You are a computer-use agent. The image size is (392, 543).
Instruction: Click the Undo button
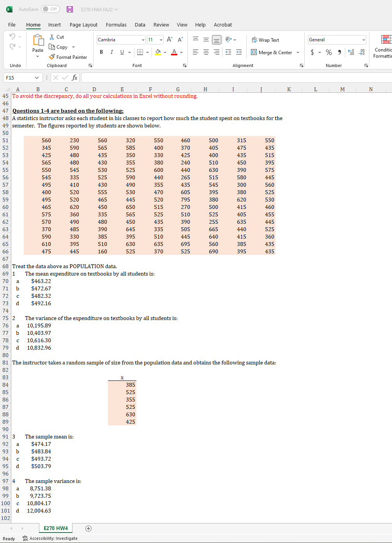click(11, 36)
